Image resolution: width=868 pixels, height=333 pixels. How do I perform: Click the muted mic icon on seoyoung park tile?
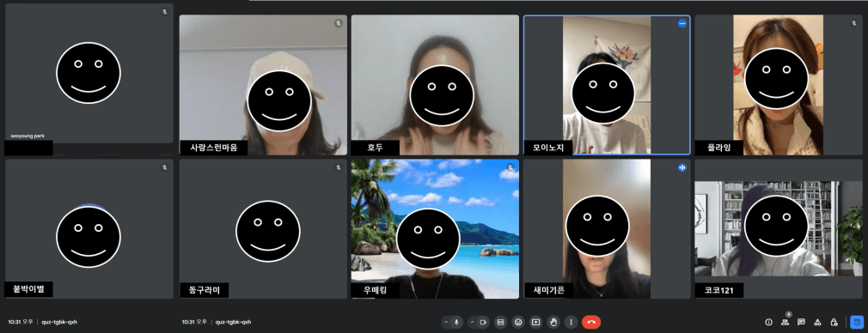tap(164, 12)
